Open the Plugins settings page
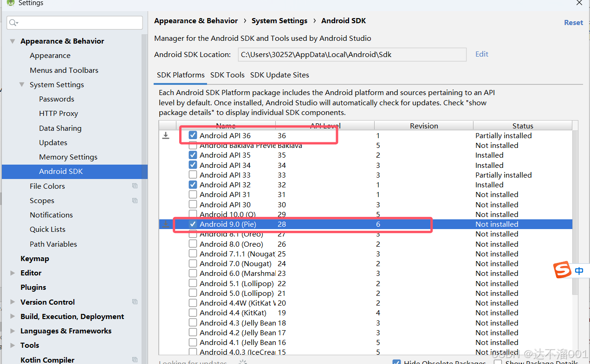Screen dimensions: 590x364 click(x=33, y=287)
